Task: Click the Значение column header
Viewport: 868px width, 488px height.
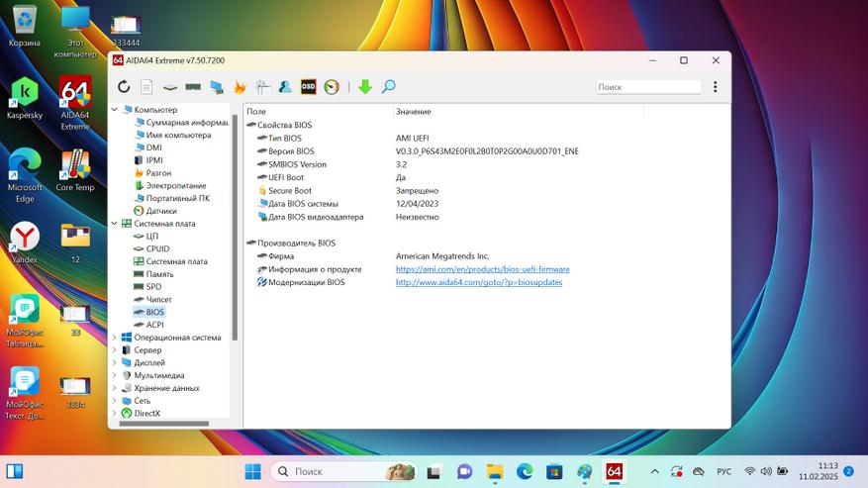Action: click(413, 112)
